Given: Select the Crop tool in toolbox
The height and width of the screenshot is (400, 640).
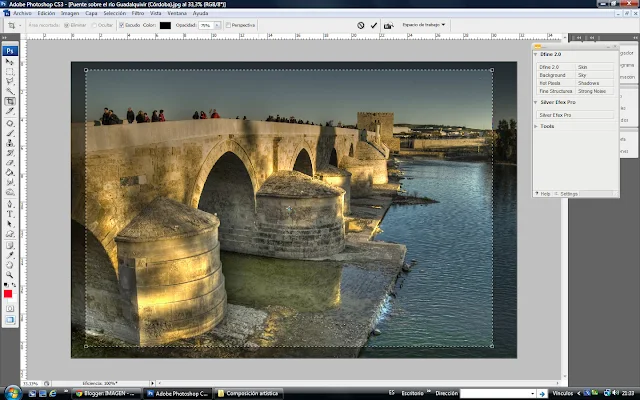Looking at the screenshot, I should pyautogui.click(x=10, y=101).
